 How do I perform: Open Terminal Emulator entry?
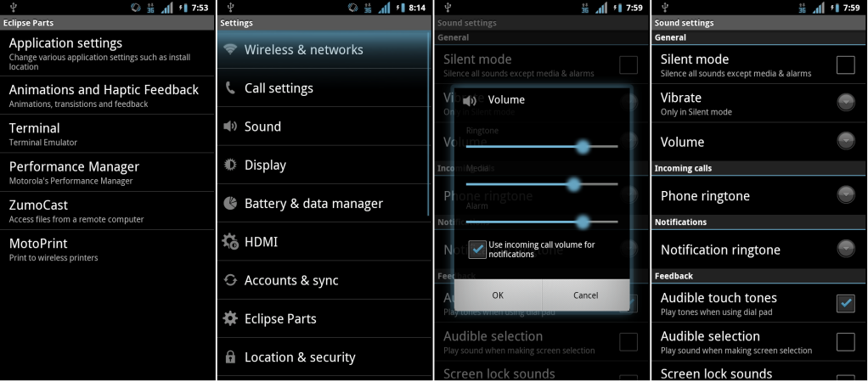click(x=107, y=133)
